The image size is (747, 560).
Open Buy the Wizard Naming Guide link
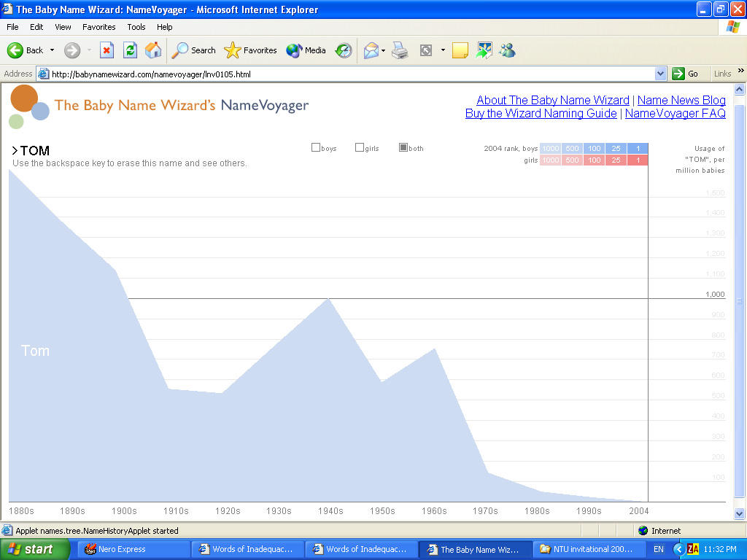(541, 113)
